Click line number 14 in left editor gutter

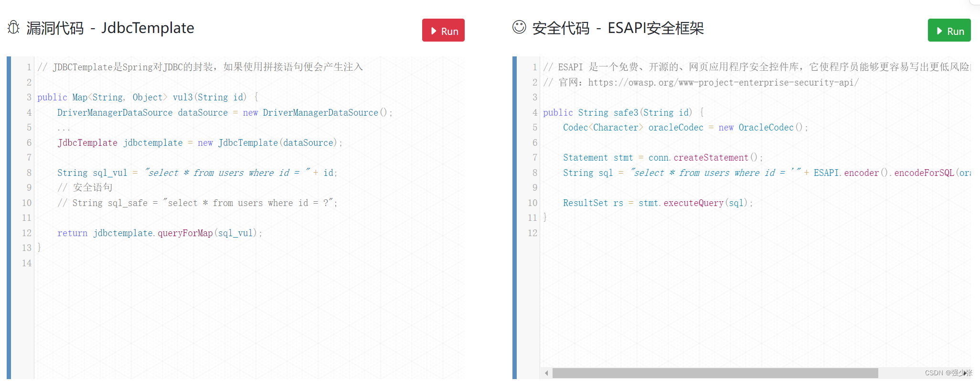(27, 263)
